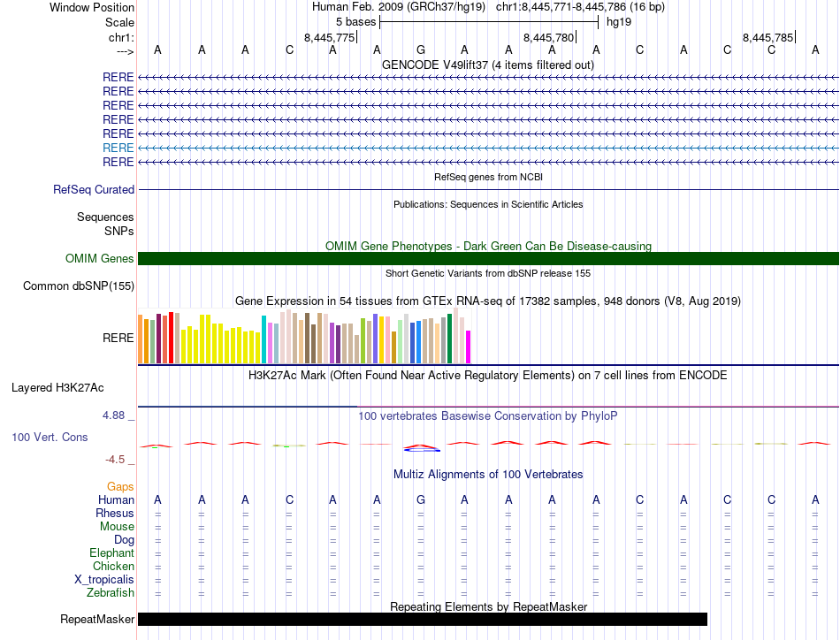The image size is (840, 640).
Task: Click the blue negative PhyloP mark under G
Action: click(422, 451)
